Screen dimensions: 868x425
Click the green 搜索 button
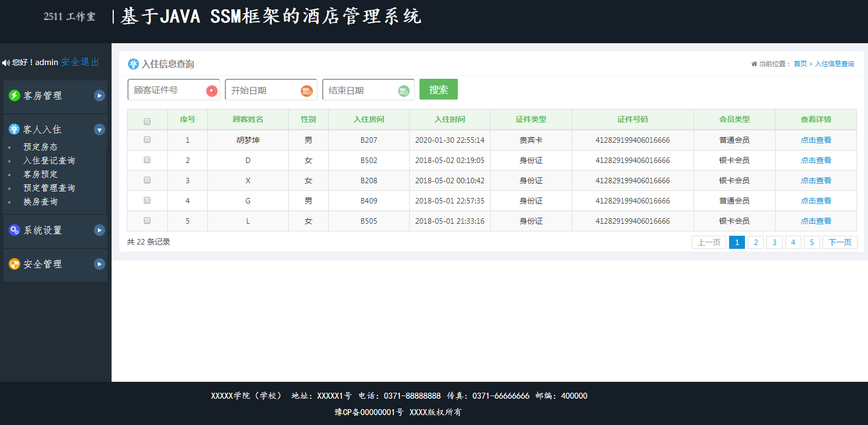(x=439, y=89)
